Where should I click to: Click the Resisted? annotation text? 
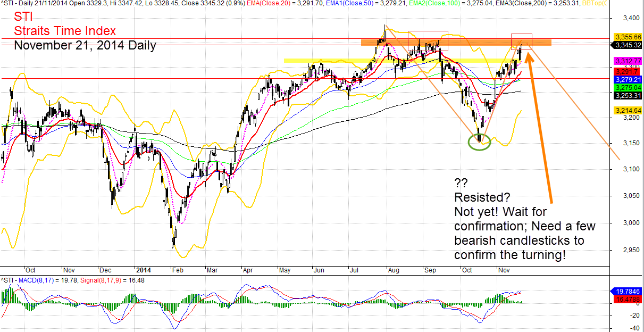click(483, 197)
